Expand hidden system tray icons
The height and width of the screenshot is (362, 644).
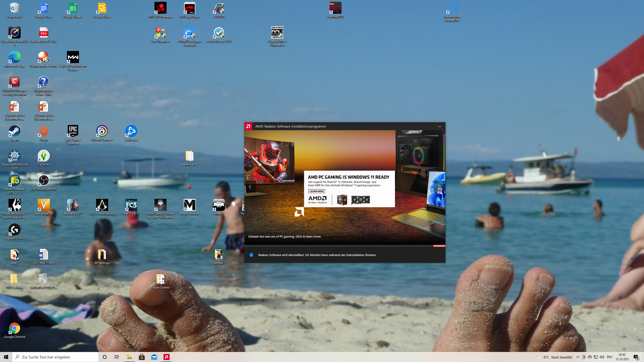[578, 357]
